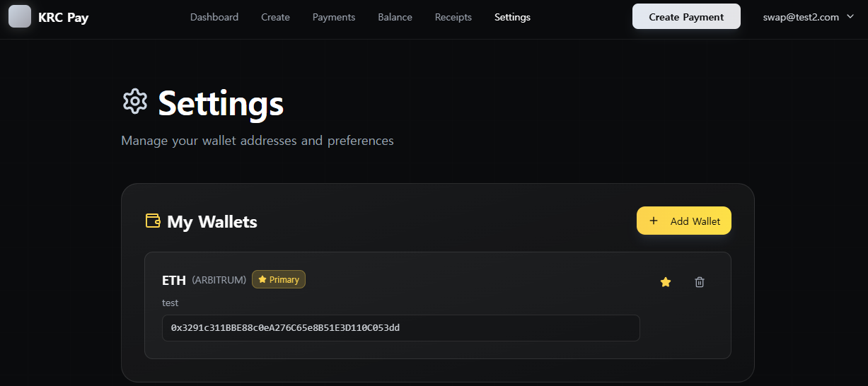
Task: Click the ARBITRUM network label
Action: tap(219, 280)
